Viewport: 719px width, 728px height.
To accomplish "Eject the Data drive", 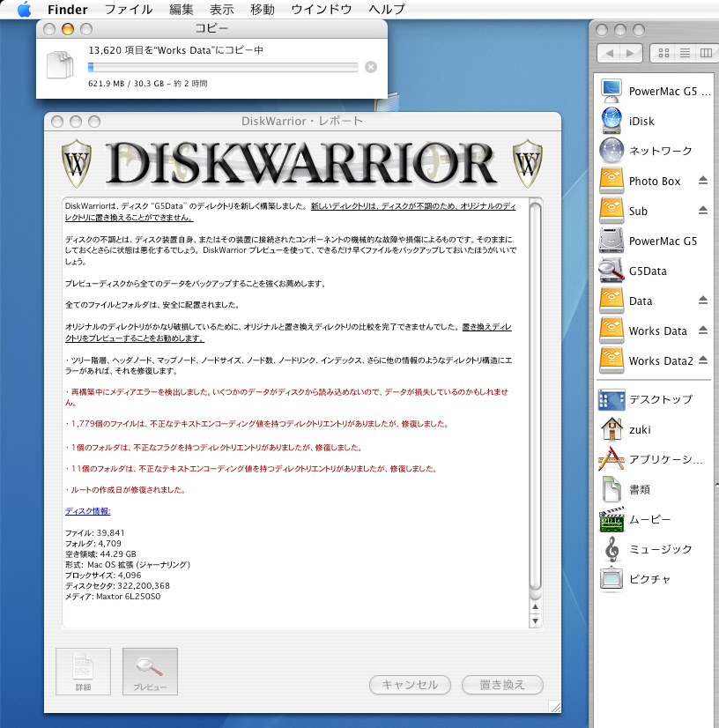I will (x=703, y=300).
